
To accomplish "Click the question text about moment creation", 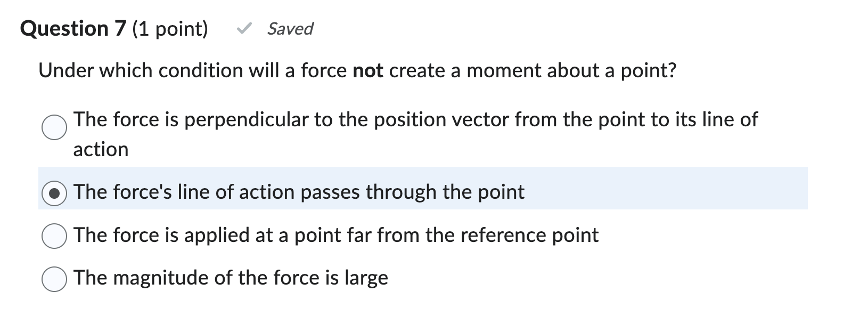I will 357,70.
